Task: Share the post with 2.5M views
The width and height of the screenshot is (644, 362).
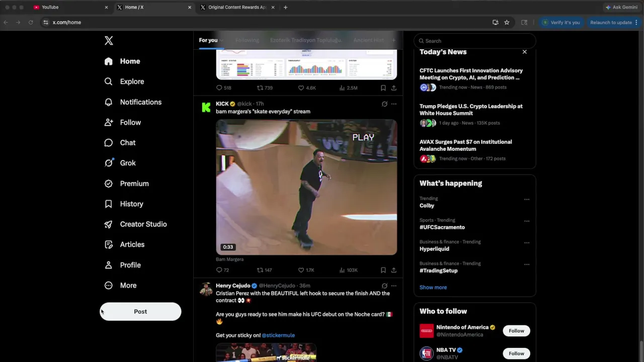Action: [393, 88]
